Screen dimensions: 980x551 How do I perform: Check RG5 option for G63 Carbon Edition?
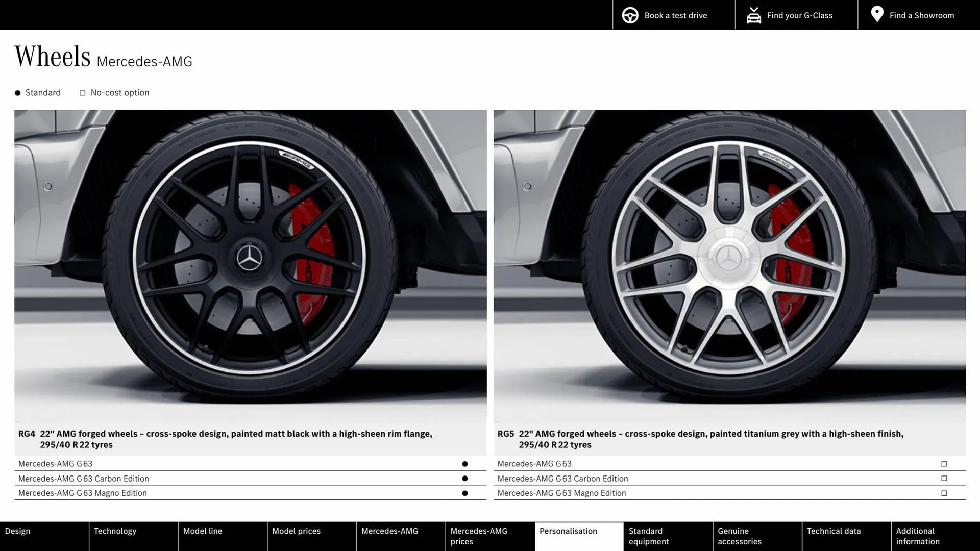tap(943, 478)
